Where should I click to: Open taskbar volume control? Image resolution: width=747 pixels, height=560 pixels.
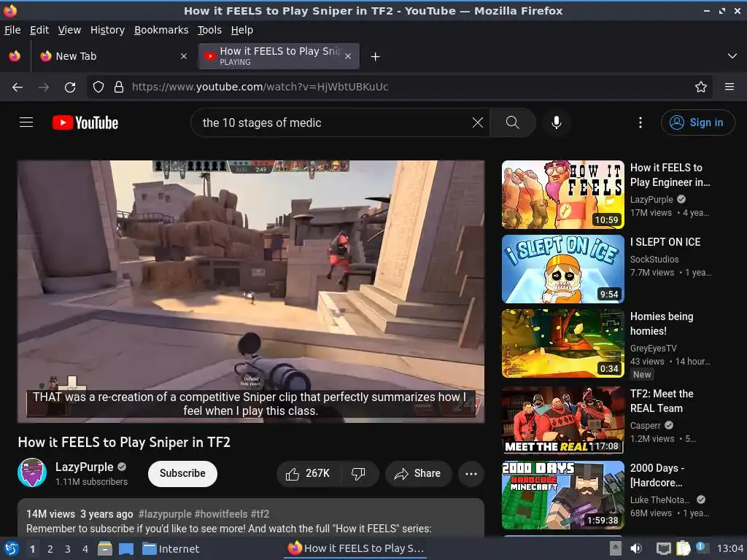point(636,548)
